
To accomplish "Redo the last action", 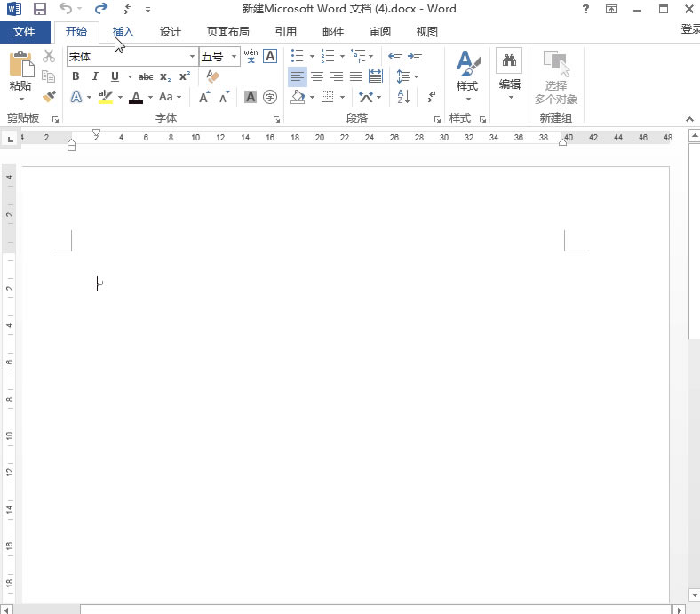I will (101, 9).
